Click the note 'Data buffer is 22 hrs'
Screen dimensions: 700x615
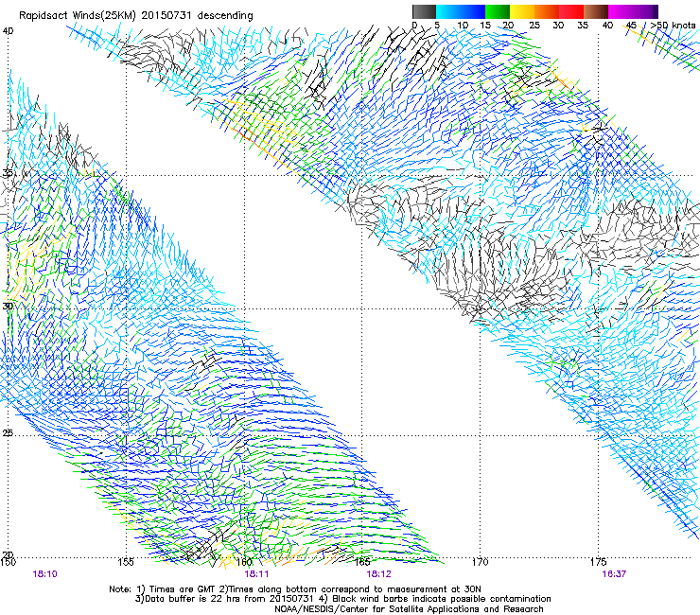(x=193, y=599)
